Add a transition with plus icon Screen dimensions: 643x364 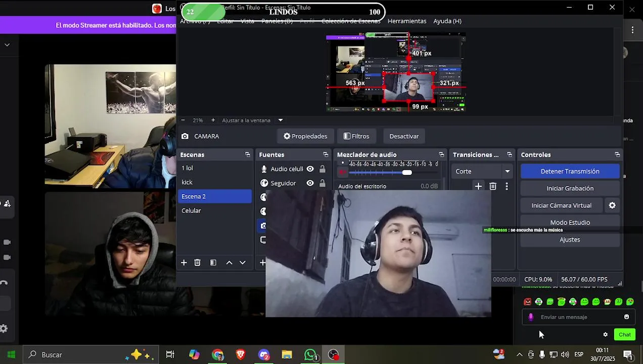(x=478, y=187)
